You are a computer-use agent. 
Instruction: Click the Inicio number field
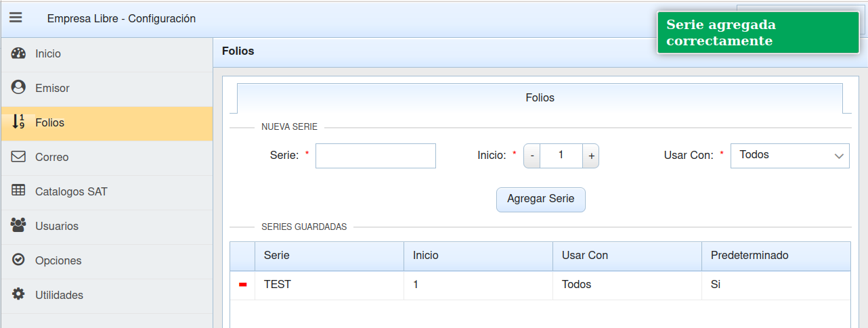tap(561, 156)
